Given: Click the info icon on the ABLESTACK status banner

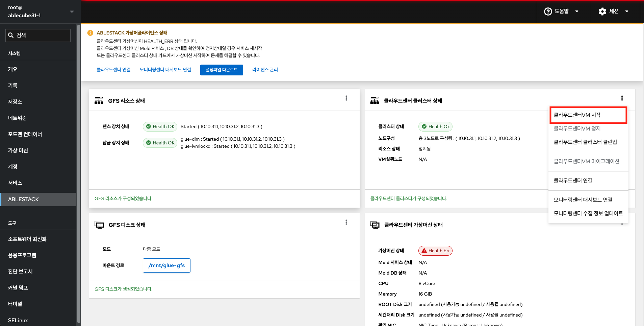Looking at the screenshot, I should (x=90, y=32).
